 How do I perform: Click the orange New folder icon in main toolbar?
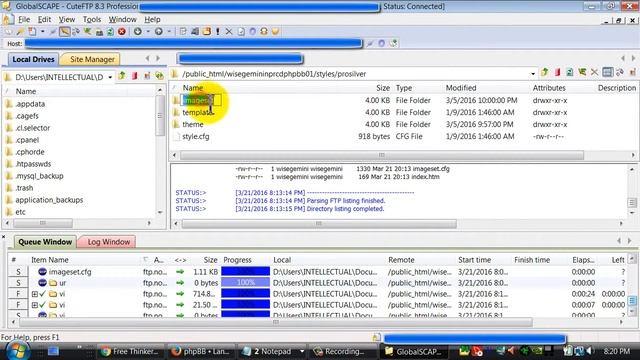(x=207, y=31)
